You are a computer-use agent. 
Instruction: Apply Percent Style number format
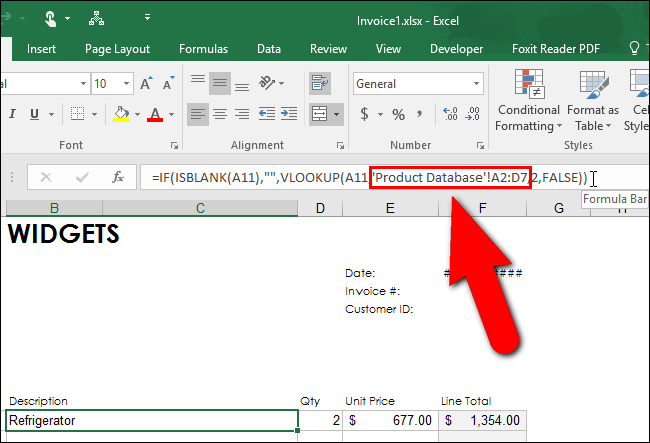coord(398,114)
